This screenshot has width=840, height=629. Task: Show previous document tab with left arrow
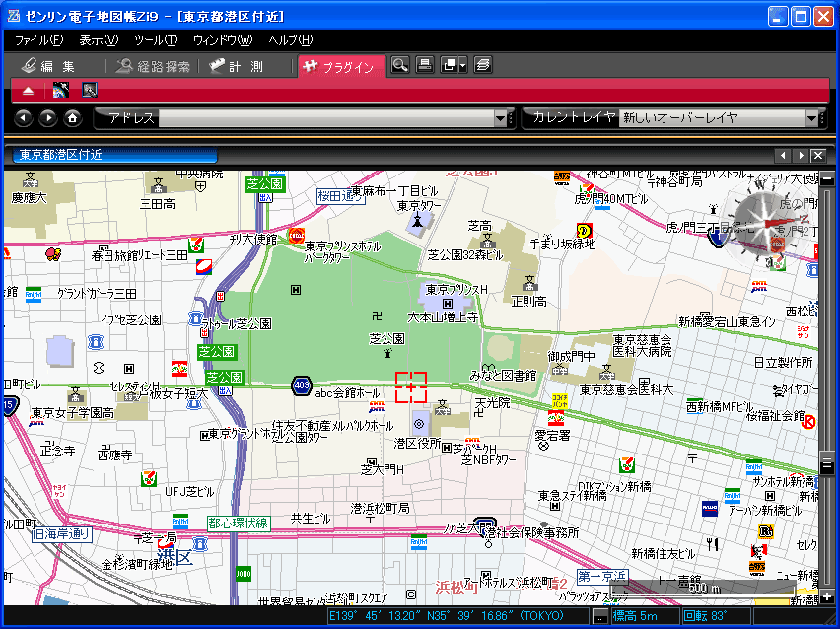pyautogui.click(x=783, y=156)
